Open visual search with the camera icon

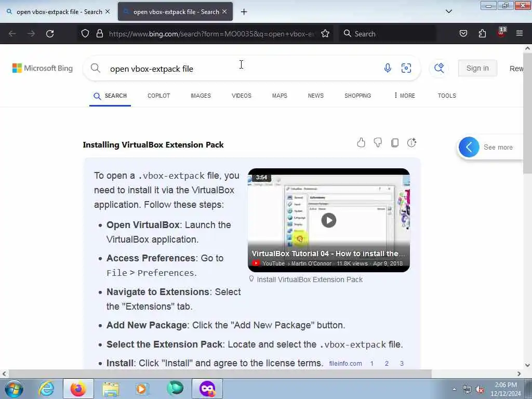406,68
